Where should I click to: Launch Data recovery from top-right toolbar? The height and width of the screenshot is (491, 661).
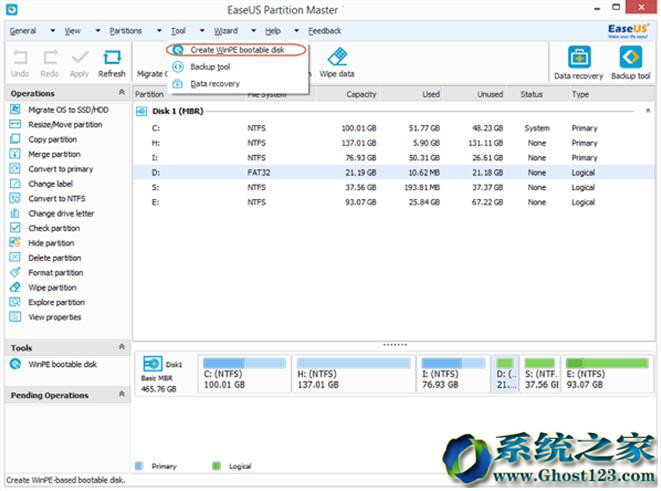(578, 63)
